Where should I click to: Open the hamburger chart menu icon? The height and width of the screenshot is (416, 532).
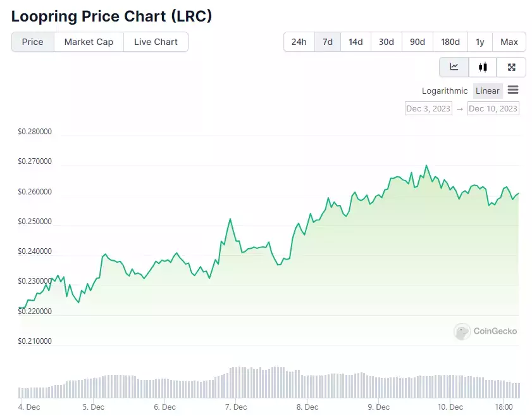(513, 90)
